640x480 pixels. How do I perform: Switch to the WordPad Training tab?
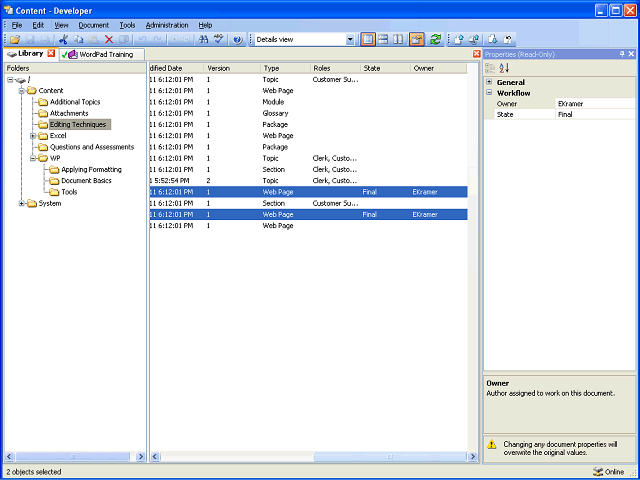(102, 54)
